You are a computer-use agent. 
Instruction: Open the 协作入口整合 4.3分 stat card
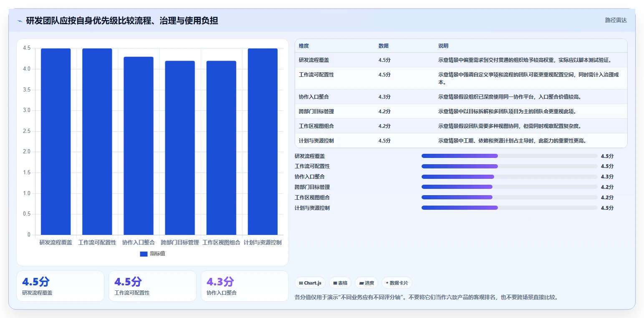point(245,286)
